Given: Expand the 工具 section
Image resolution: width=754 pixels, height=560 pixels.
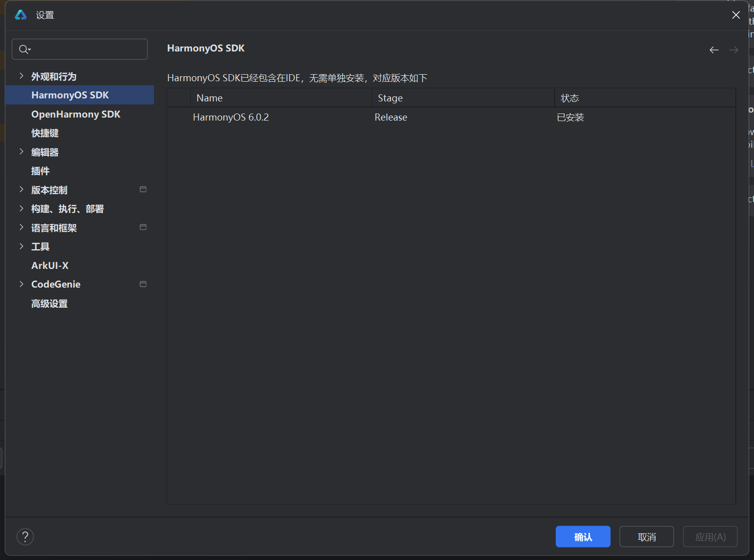Looking at the screenshot, I should click(21, 246).
